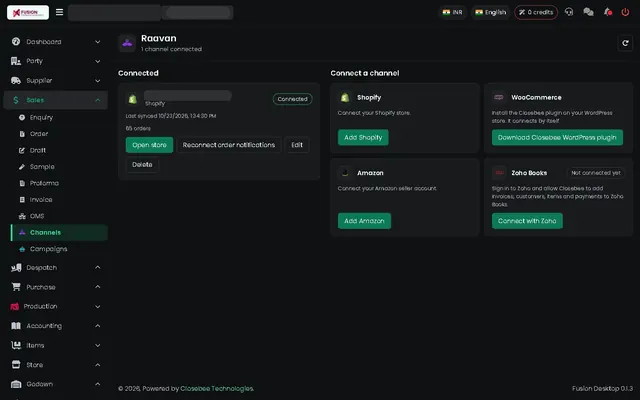
Task: Click the Accounting book icon
Action: [x=16, y=326]
